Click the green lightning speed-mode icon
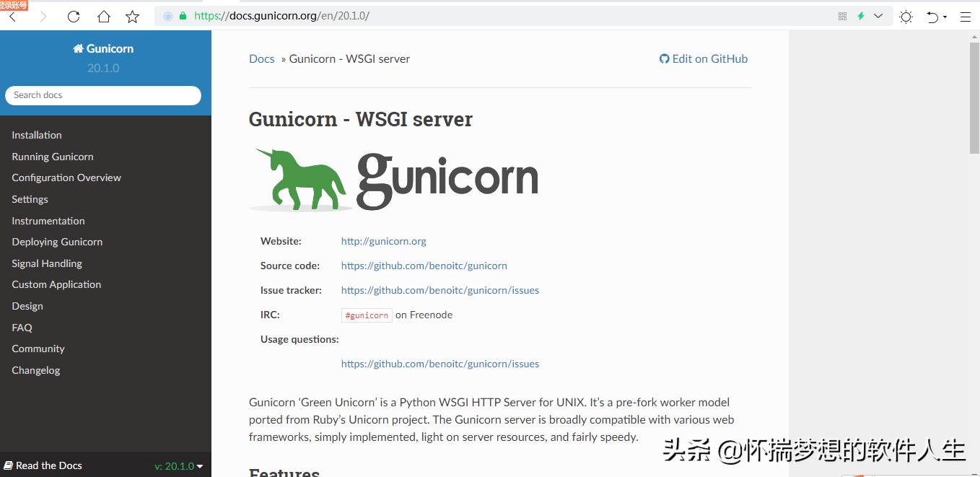This screenshot has width=980, height=477. pos(860,16)
